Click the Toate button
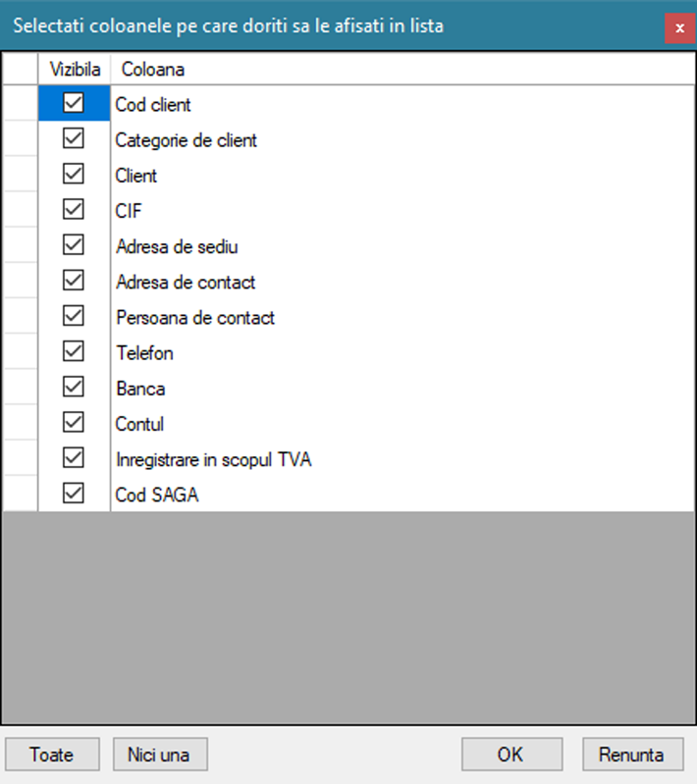 [53, 755]
